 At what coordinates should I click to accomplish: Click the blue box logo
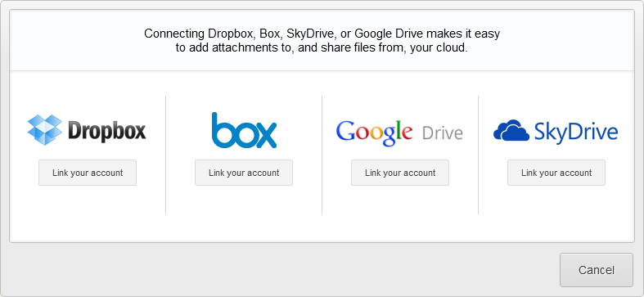(x=244, y=130)
